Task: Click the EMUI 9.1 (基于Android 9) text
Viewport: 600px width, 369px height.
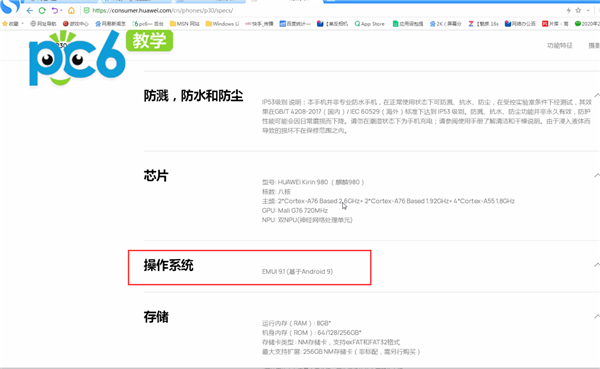Action: point(297,271)
